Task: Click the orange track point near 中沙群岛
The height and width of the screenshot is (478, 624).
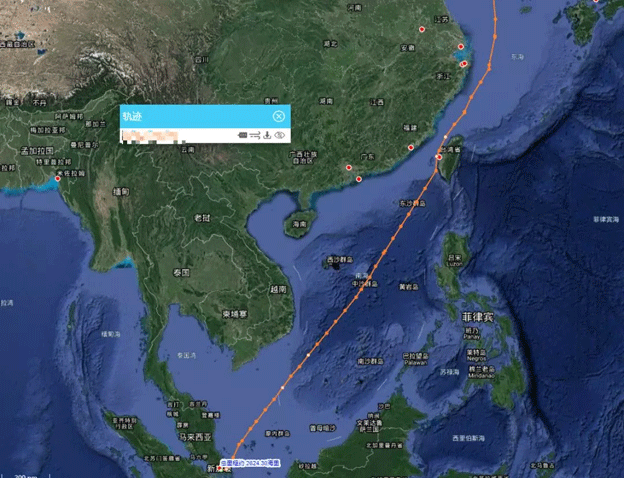Action: click(x=361, y=290)
